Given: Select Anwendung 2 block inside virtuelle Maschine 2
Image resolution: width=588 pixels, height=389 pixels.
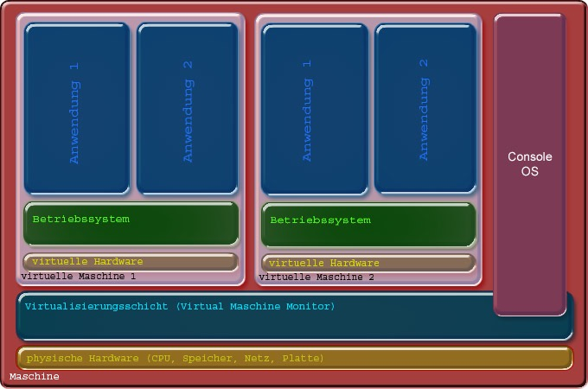Looking at the screenshot, I should click(425, 109).
